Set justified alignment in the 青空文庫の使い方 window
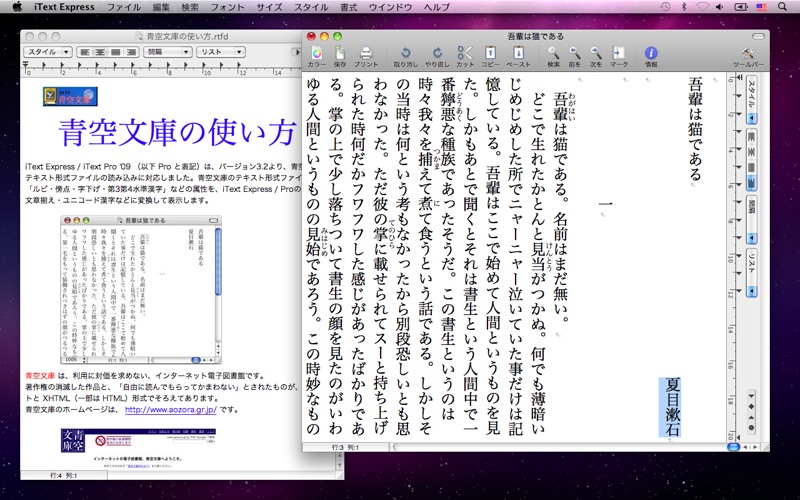Image resolution: width=800 pixels, height=500 pixels. click(116, 52)
